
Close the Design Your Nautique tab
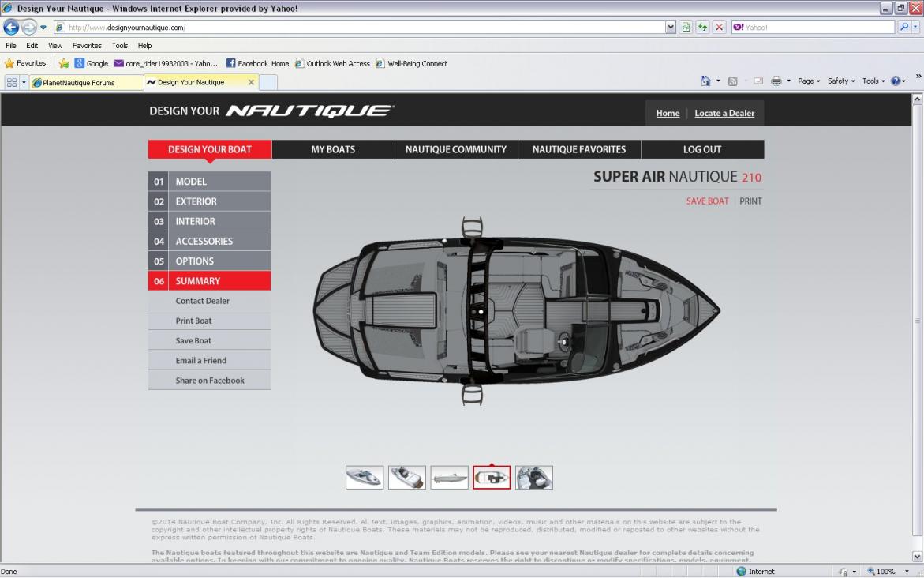(x=251, y=83)
